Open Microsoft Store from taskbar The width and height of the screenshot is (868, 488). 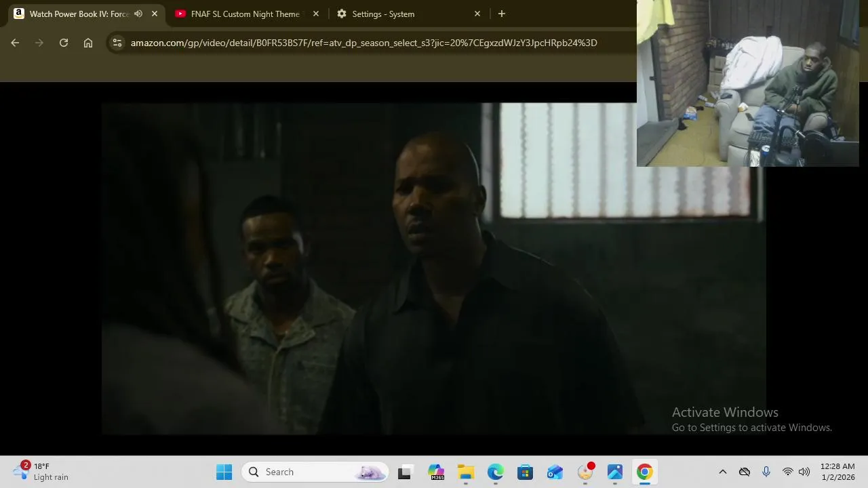click(x=526, y=472)
